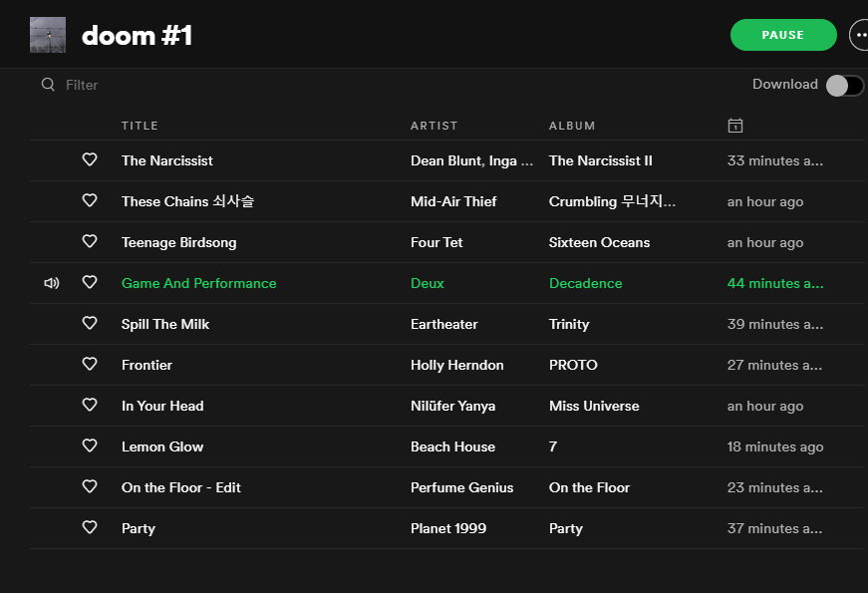This screenshot has width=868, height=593.
Task: Click the calendar date-added column icon
Action: [735, 126]
